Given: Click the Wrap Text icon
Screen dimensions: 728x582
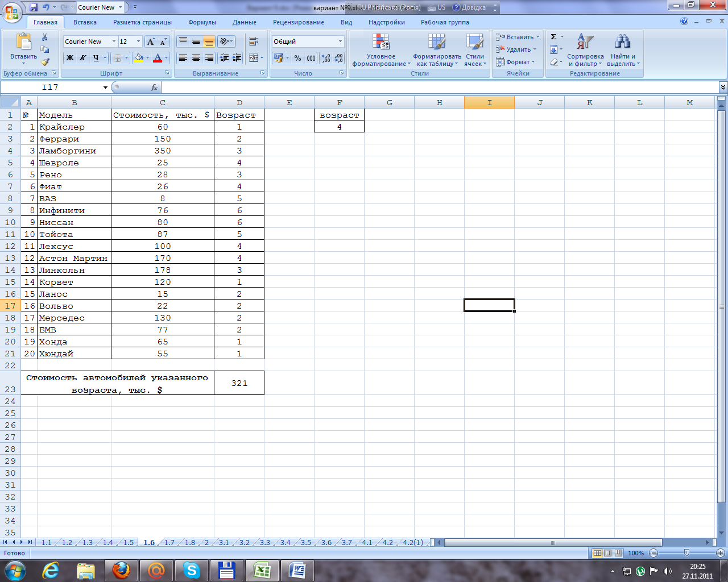Looking at the screenshot, I should (254, 41).
